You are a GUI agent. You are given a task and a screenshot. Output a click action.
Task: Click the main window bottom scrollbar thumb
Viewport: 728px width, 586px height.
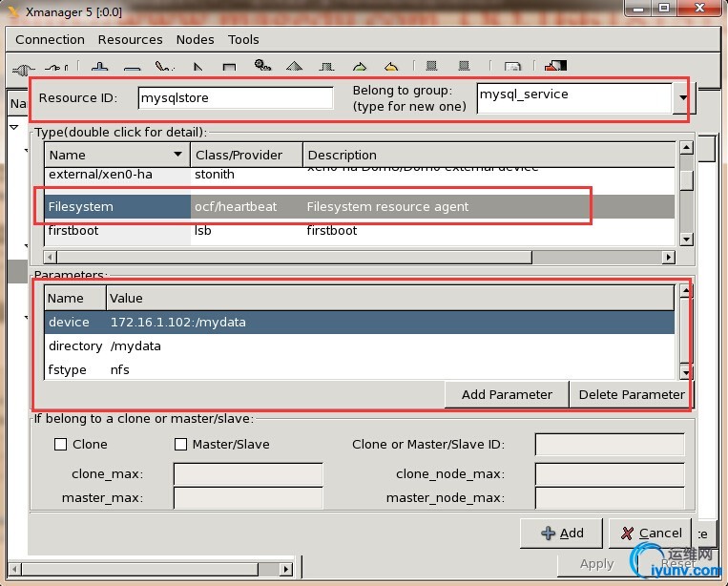139,569
